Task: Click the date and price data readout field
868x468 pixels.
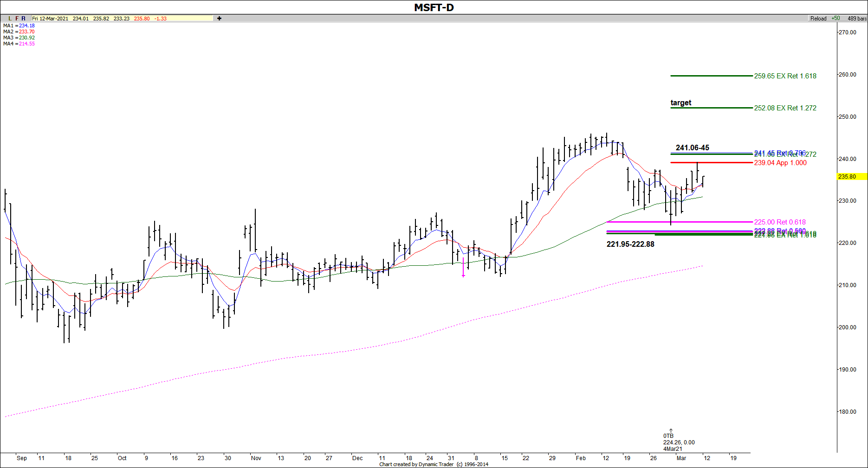Action: click(x=122, y=19)
